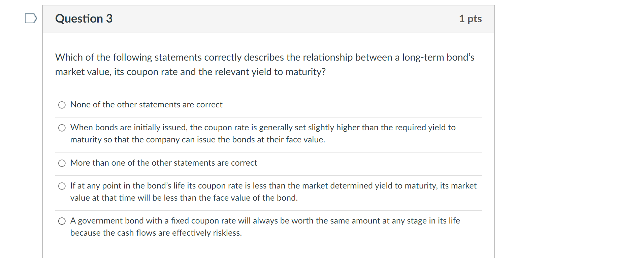
Task: Click the radio circle of the first answer choice
Action: (62, 105)
